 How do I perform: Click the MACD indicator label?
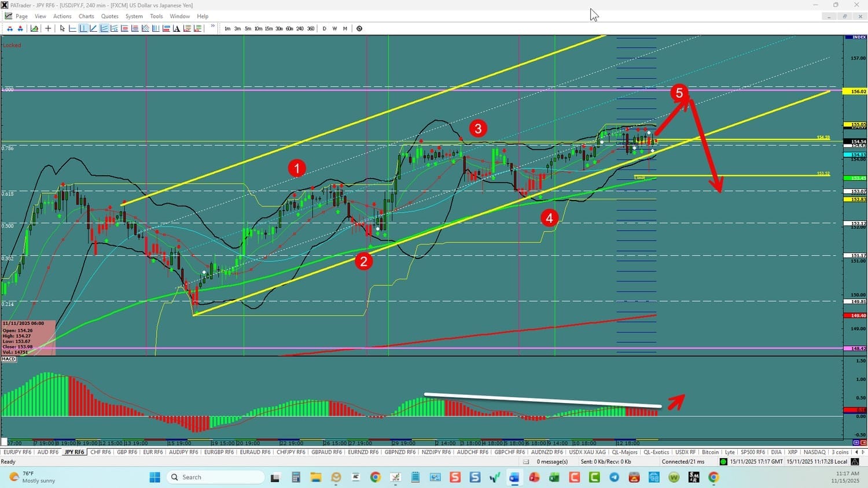tap(9, 359)
